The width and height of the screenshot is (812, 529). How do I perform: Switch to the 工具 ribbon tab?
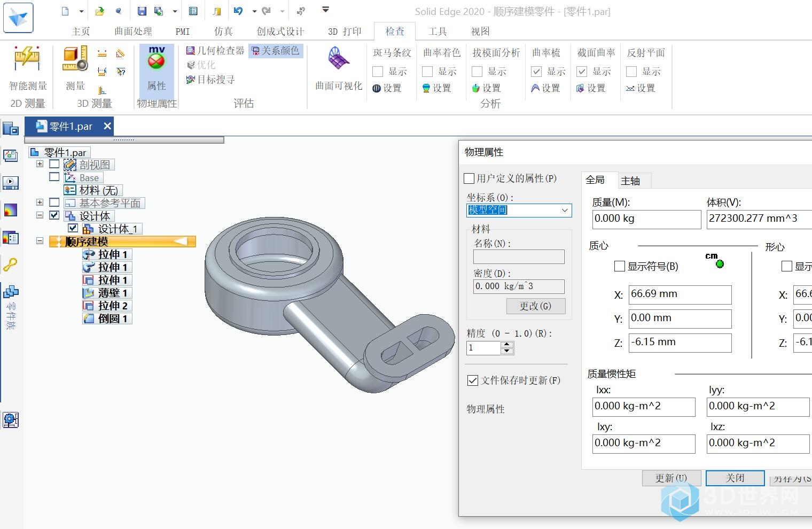tap(438, 32)
